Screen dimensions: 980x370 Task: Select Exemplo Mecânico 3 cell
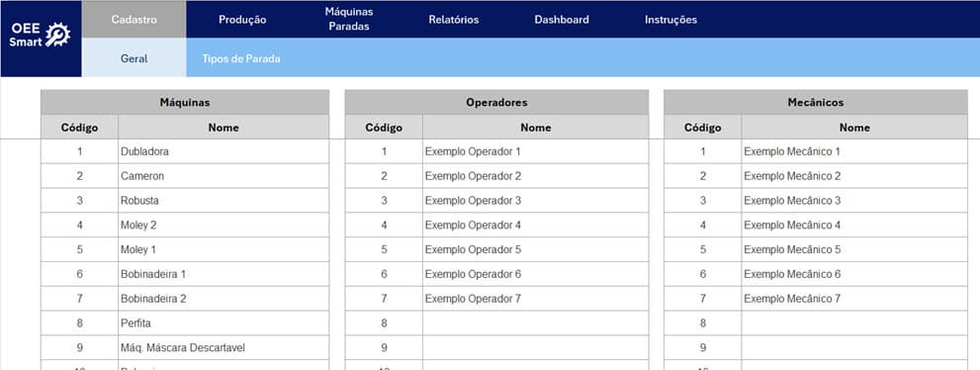[854, 200]
